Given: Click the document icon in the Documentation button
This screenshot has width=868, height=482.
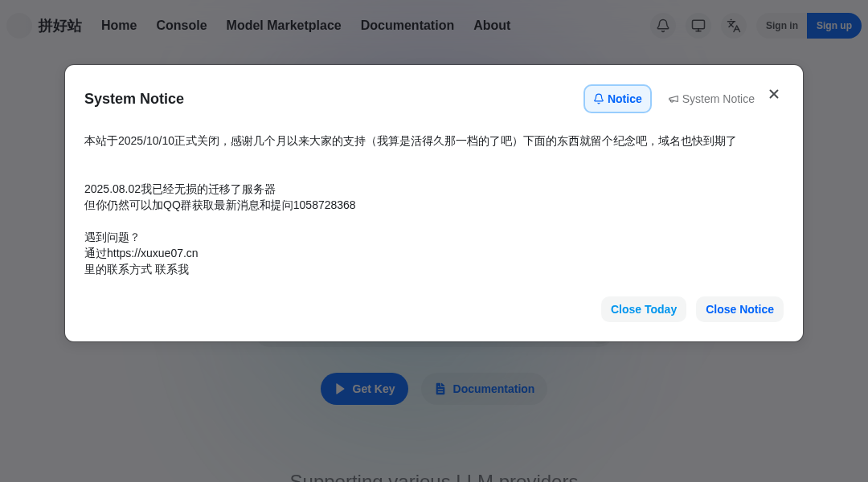Looking at the screenshot, I should tap(440, 389).
